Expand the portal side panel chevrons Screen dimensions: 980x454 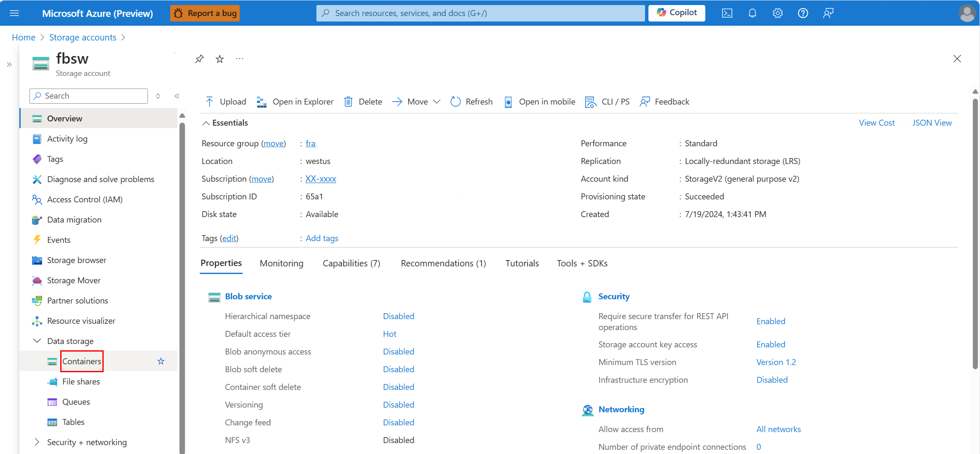(9, 64)
